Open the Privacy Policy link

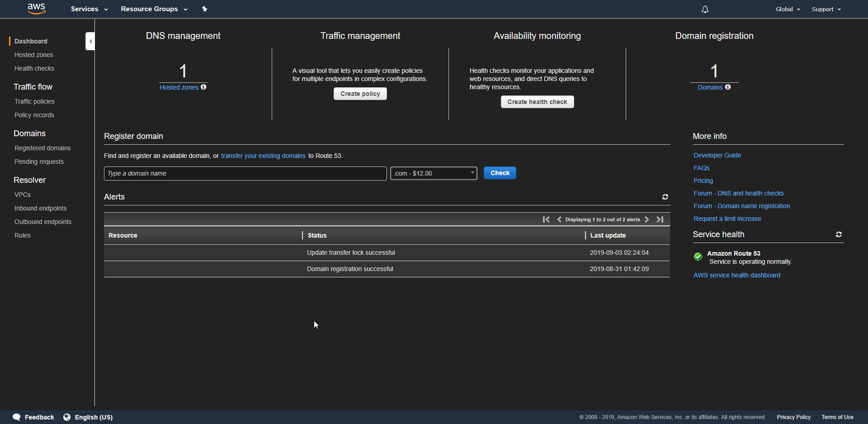click(x=794, y=417)
